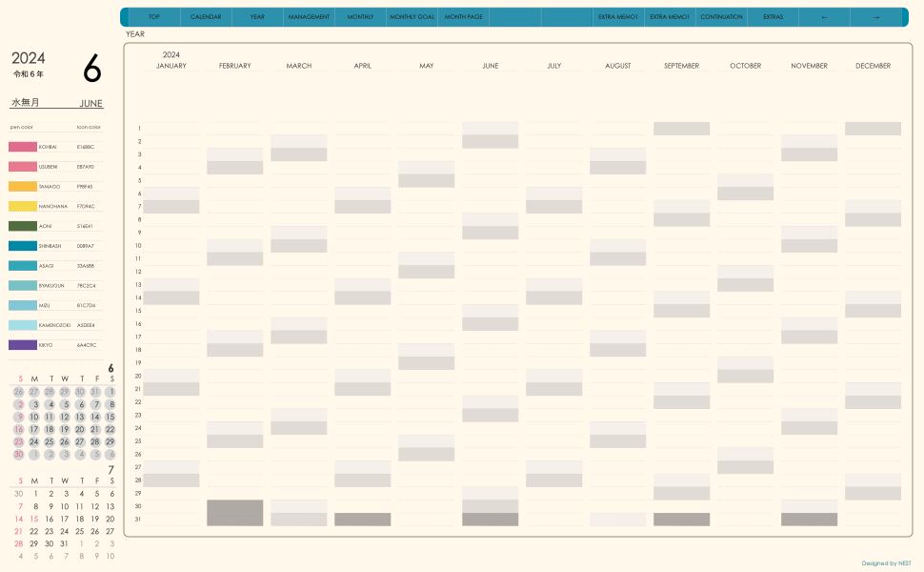Select July 23 in the mini calendar

50,531
